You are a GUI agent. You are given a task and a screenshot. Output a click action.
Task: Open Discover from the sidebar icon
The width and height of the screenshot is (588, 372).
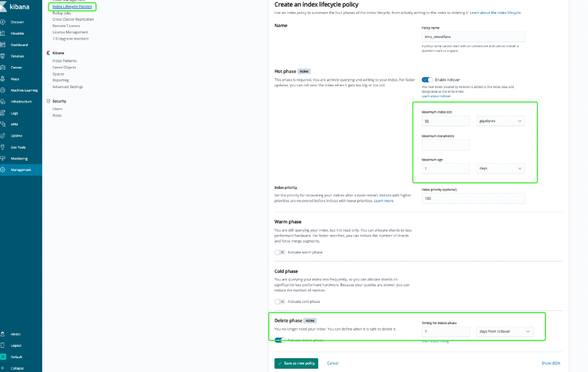3,22
